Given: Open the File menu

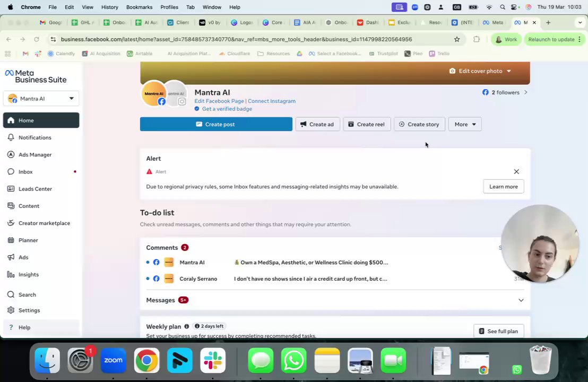Looking at the screenshot, I should 53,7.
